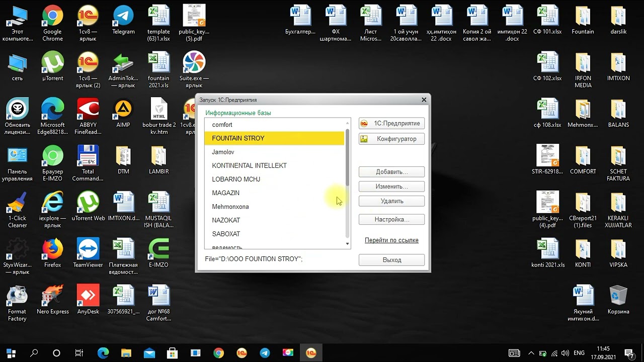The height and width of the screenshot is (362, 644).
Task: Select the konti 2021.xls file icon
Action: point(547,253)
